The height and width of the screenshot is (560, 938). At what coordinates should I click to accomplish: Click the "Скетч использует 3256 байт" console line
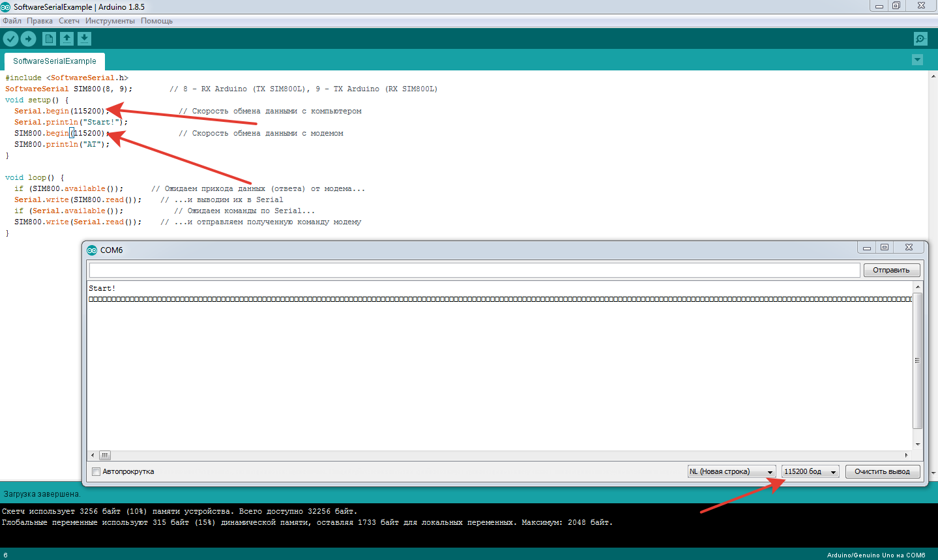179,511
